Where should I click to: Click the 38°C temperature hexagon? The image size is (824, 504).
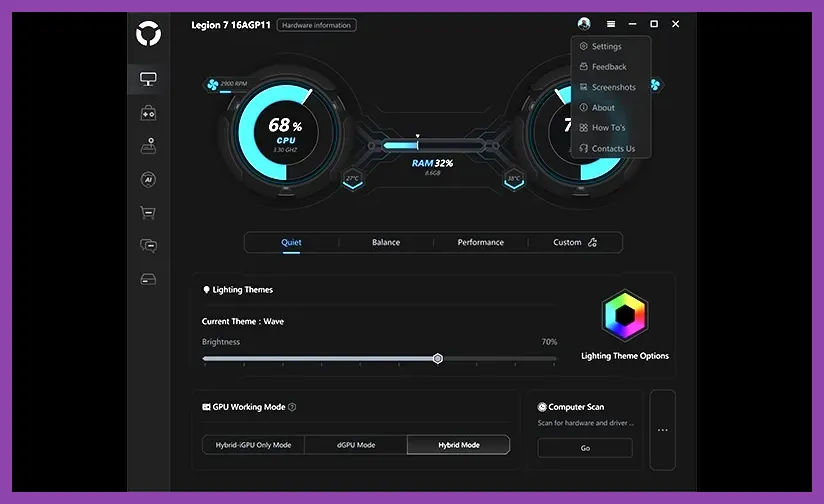pyautogui.click(x=514, y=180)
